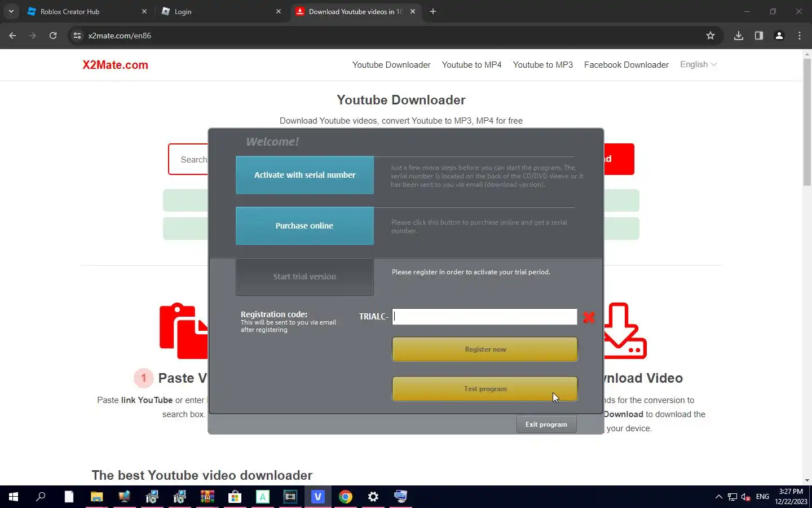
Task: Click Purchase online button
Action: (304, 226)
